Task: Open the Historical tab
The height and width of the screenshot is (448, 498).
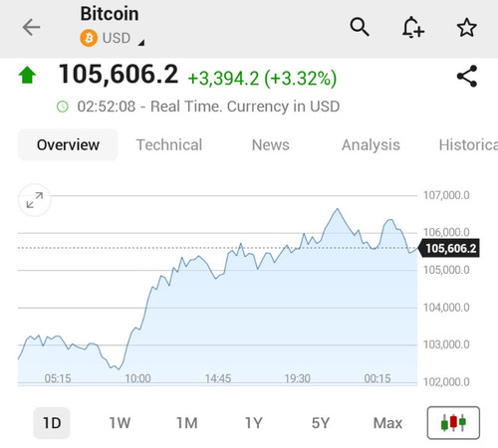Action: click(468, 145)
